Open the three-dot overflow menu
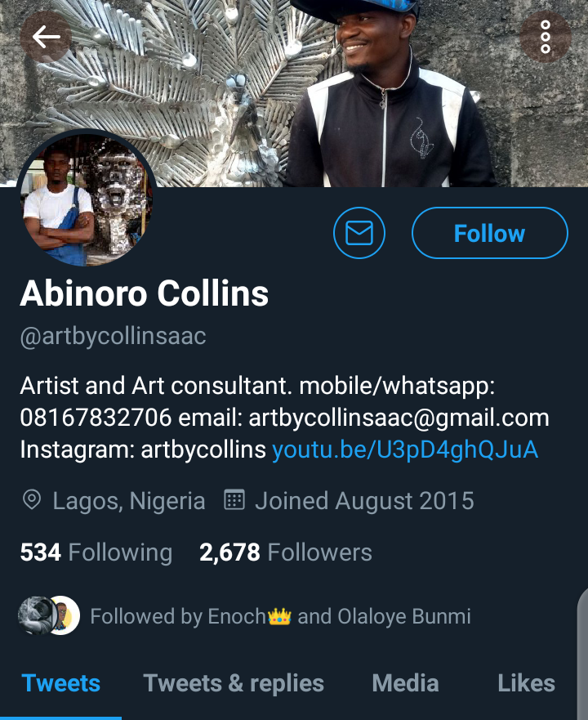588x720 pixels. pos(546,37)
